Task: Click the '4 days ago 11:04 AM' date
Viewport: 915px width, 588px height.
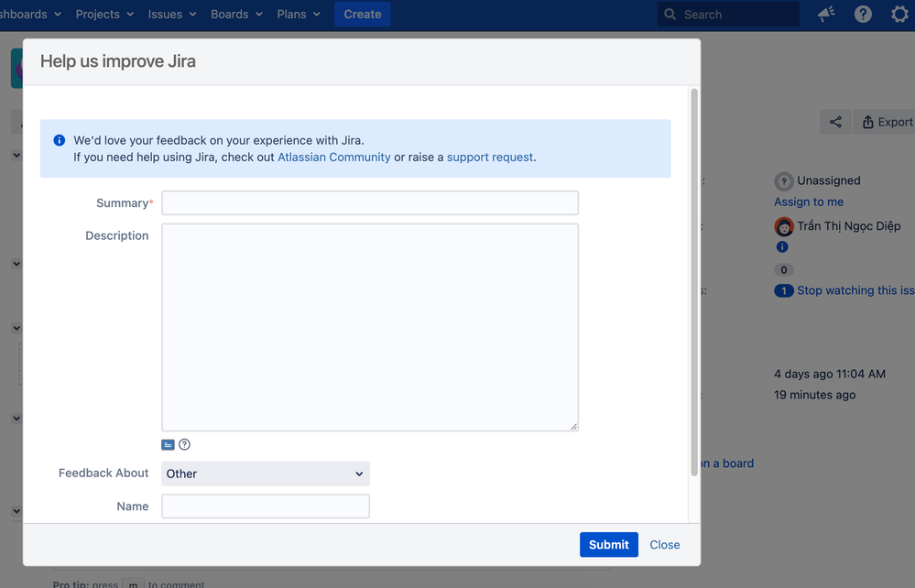Action: 830,374
